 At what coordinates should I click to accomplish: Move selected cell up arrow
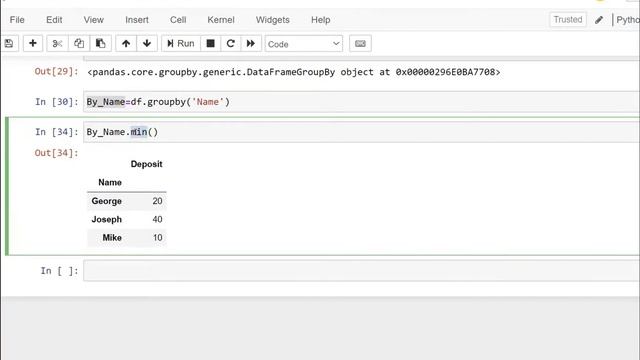[126, 43]
